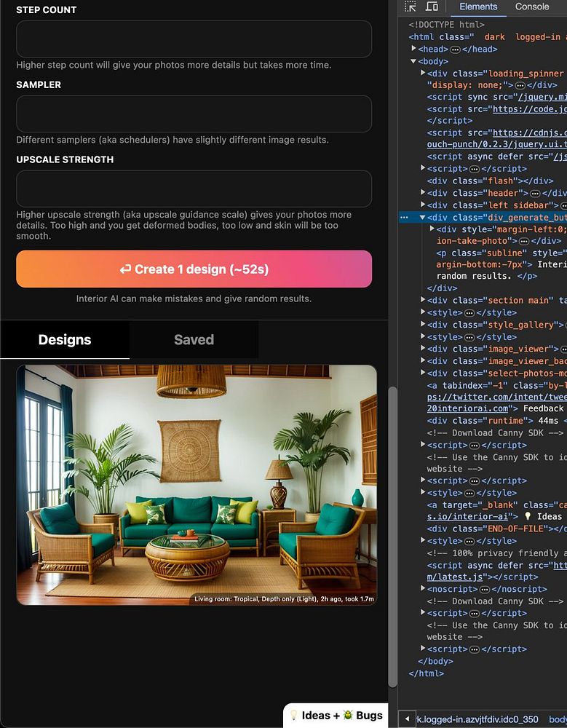Click the Create 1 design button
This screenshot has width=567, height=728.
point(194,269)
